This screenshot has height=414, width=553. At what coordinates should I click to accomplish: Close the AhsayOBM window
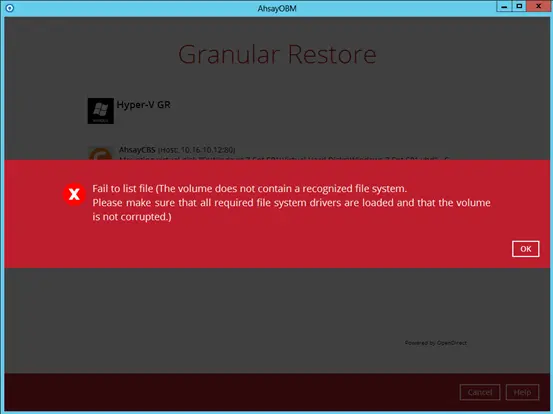pyautogui.click(x=539, y=6)
